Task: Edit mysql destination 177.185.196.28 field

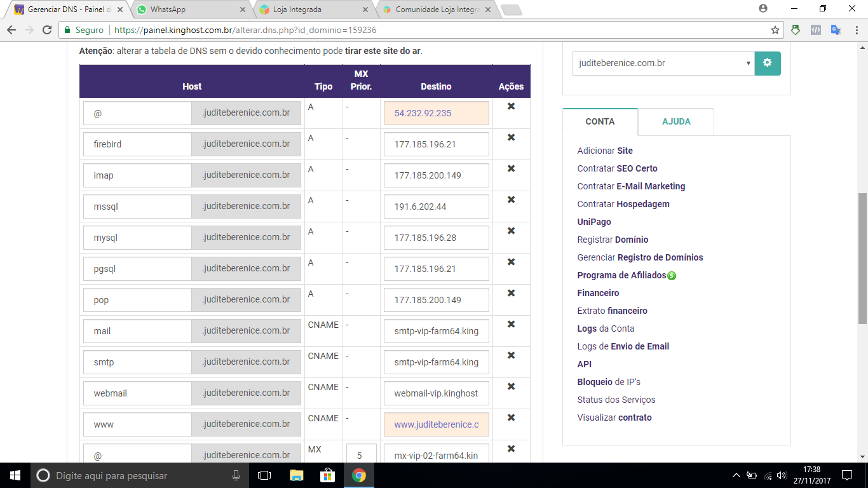Action: click(x=437, y=238)
